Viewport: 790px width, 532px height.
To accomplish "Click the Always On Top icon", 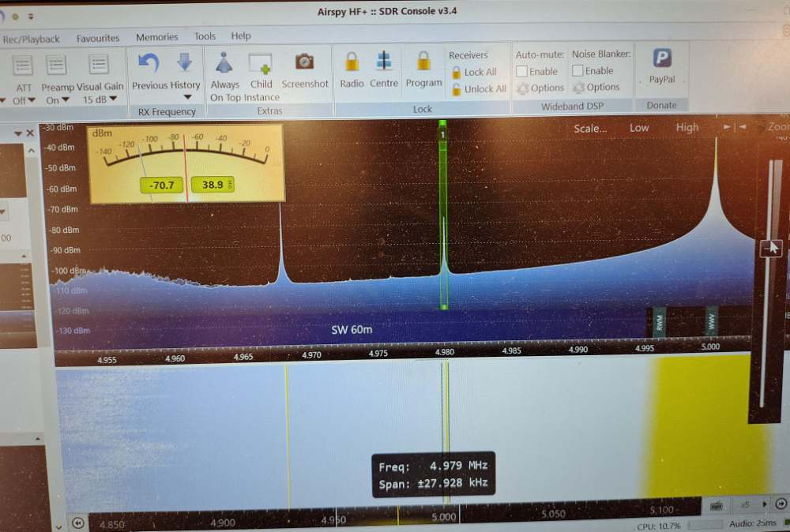I will [x=224, y=63].
